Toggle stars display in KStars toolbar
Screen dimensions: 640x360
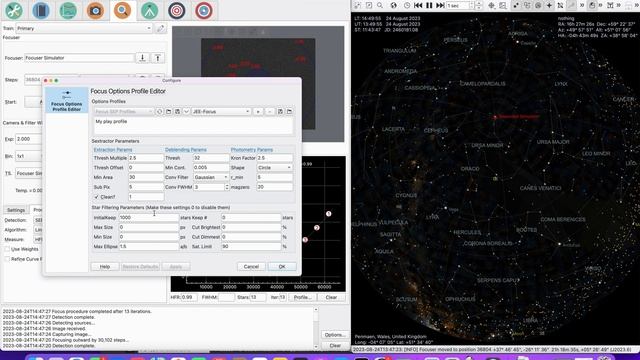516,5
